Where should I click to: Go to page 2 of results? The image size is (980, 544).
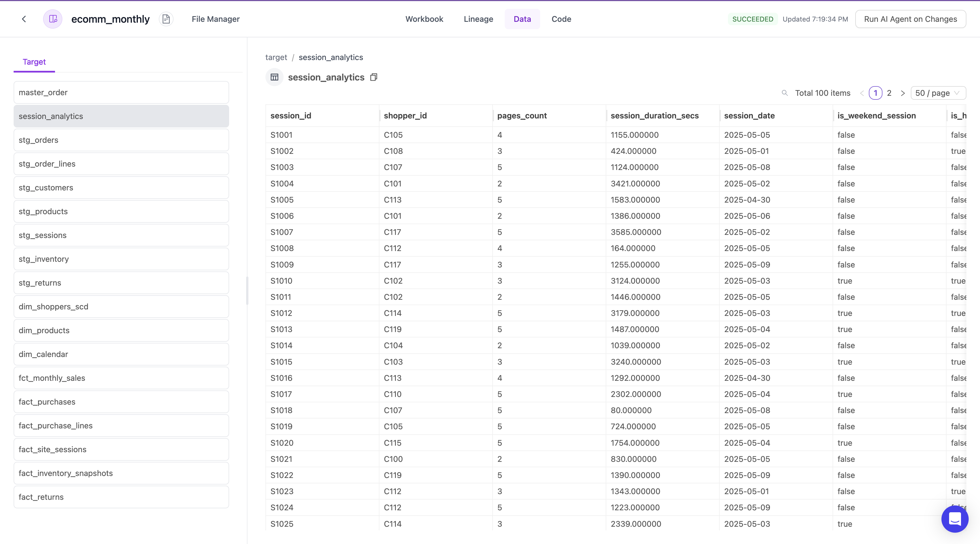pos(889,93)
